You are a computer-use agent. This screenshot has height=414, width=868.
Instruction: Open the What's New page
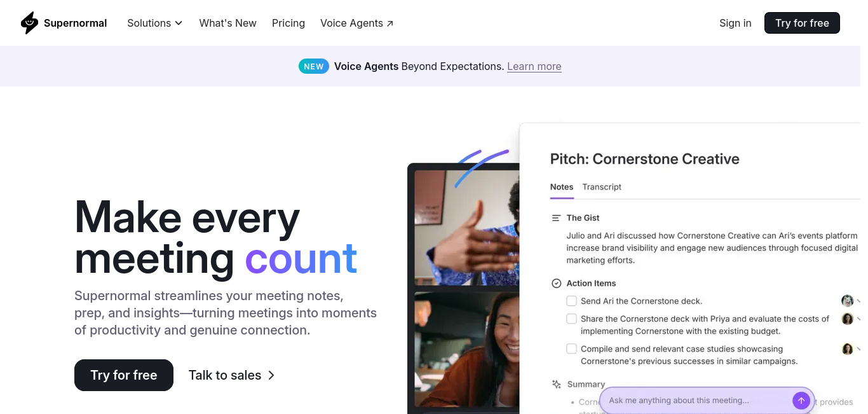coord(227,23)
